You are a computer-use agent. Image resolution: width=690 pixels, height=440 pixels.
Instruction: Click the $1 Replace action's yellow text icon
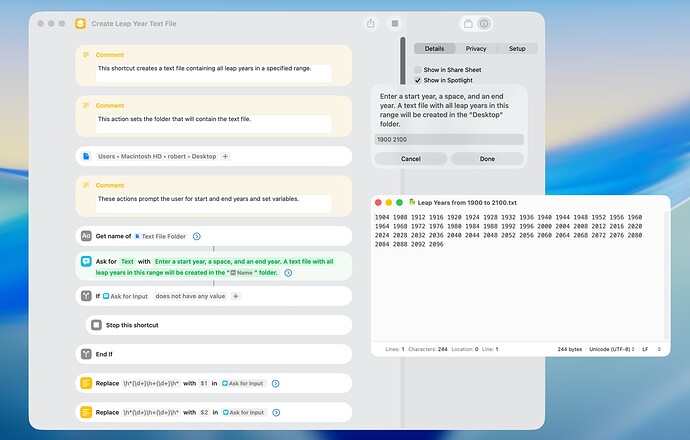pyautogui.click(x=86, y=383)
